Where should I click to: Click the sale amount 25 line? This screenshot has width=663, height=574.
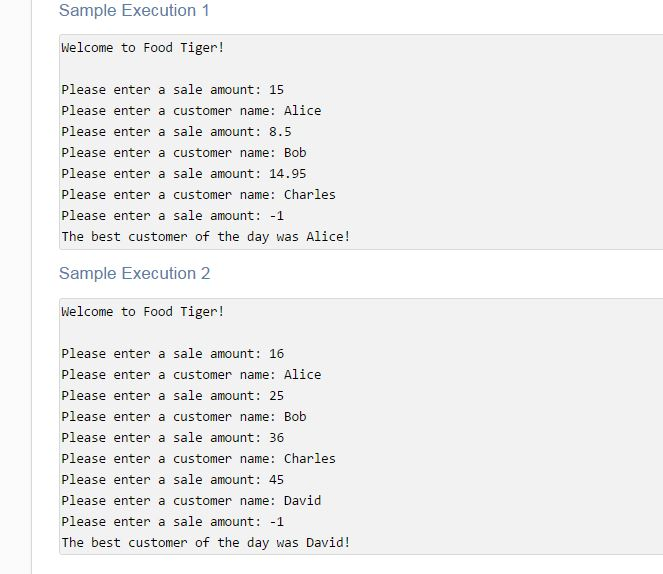tap(173, 396)
